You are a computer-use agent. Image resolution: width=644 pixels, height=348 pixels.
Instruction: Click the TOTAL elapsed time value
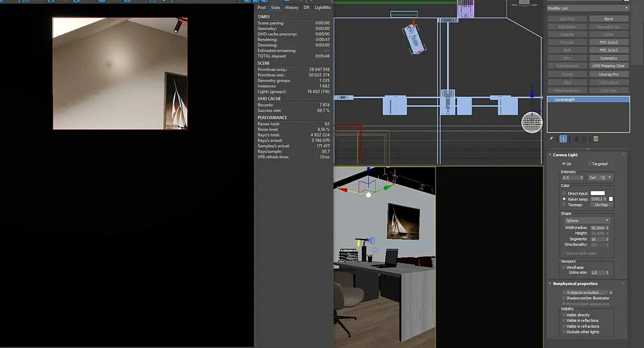322,56
